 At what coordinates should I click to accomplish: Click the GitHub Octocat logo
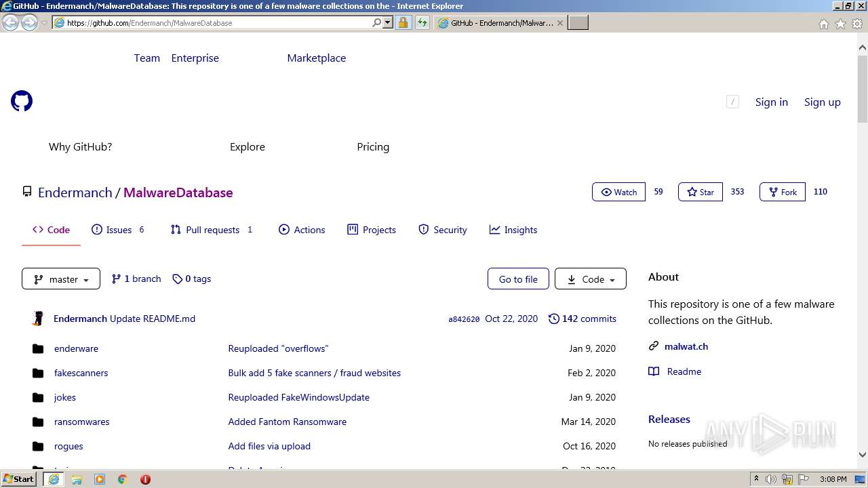point(22,102)
